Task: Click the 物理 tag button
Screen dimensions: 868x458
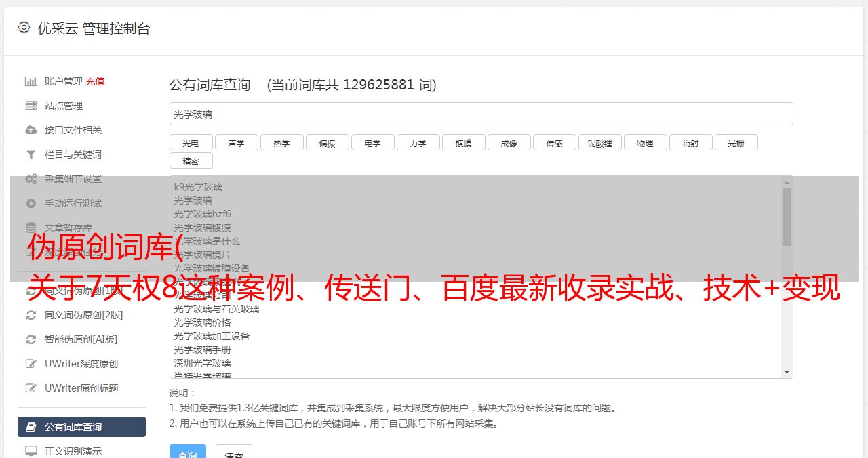Action: pos(645,142)
